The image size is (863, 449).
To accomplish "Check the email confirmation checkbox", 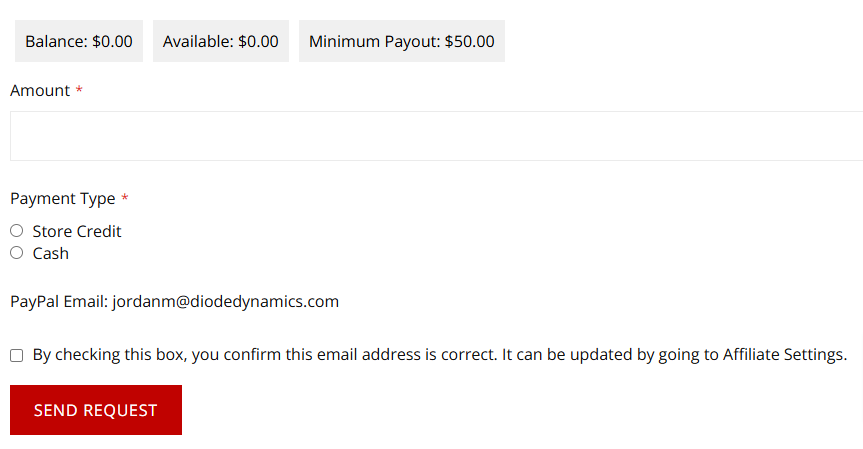I will [x=17, y=355].
